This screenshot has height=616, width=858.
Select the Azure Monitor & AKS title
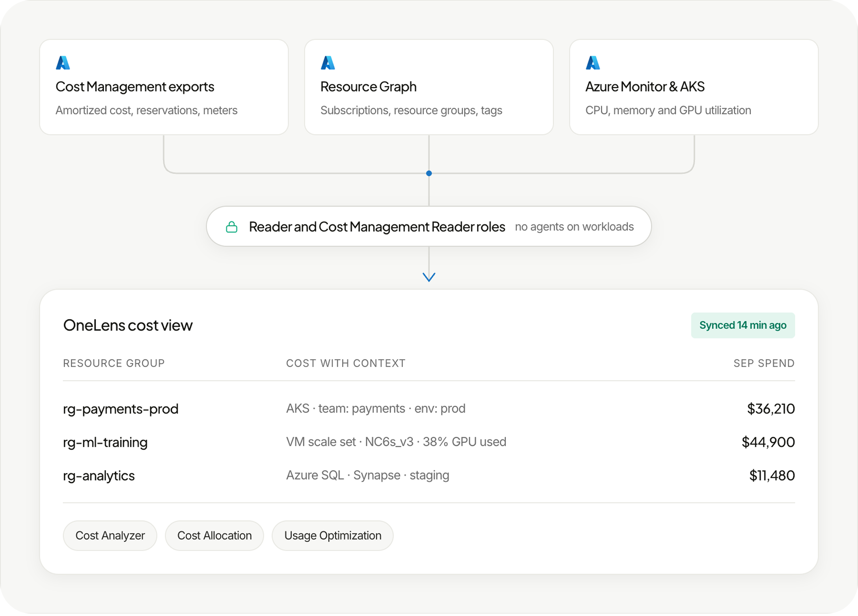click(x=645, y=87)
